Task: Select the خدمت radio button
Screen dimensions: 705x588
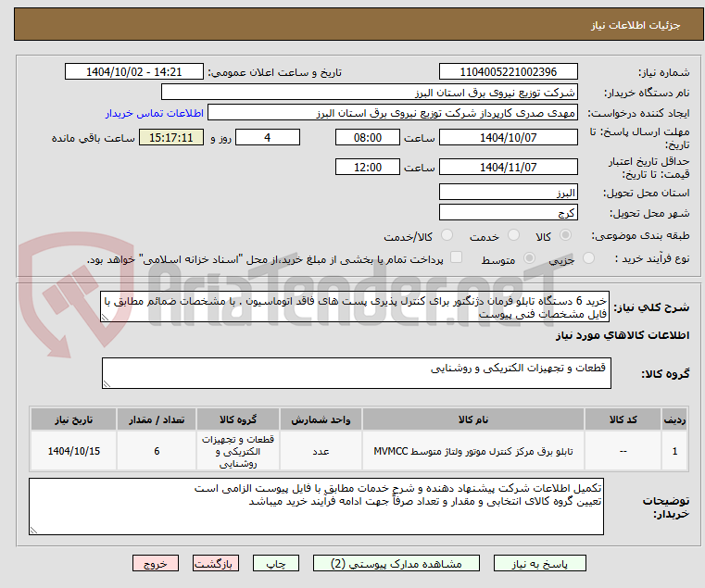Action: [513, 234]
